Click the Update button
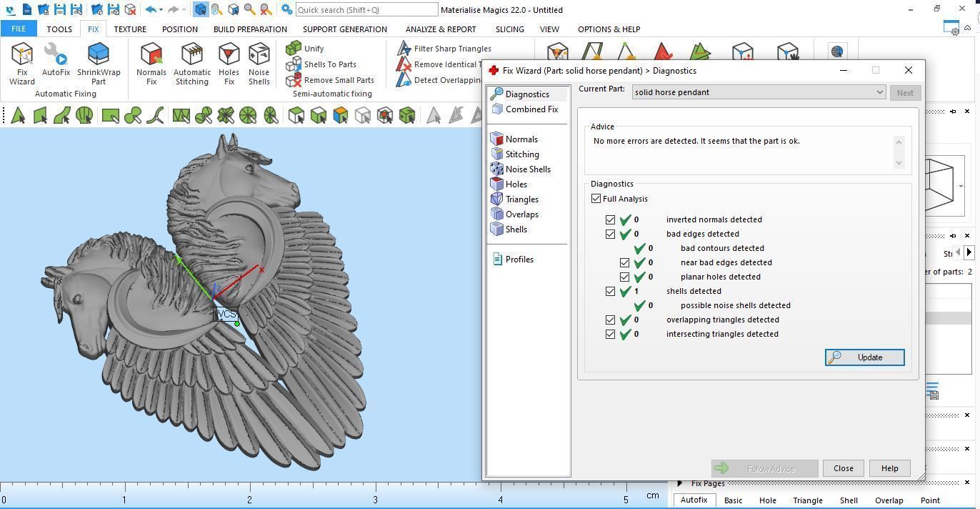Viewport: 980px width, 509px height. pyautogui.click(x=864, y=357)
